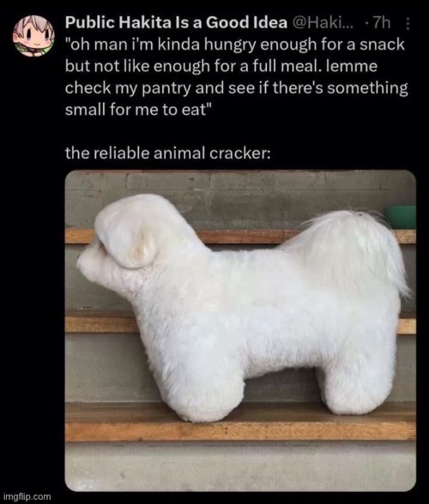Image resolution: width=429 pixels, height=504 pixels.
Task: Click the imgflip.com watermark
Action: coord(27,496)
